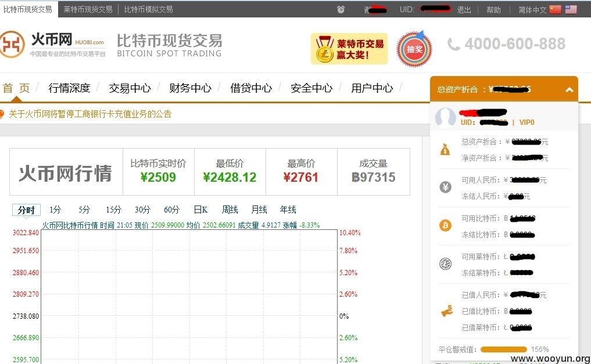Select the 1分 chart interval
591x364 pixels.
point(55,210)
